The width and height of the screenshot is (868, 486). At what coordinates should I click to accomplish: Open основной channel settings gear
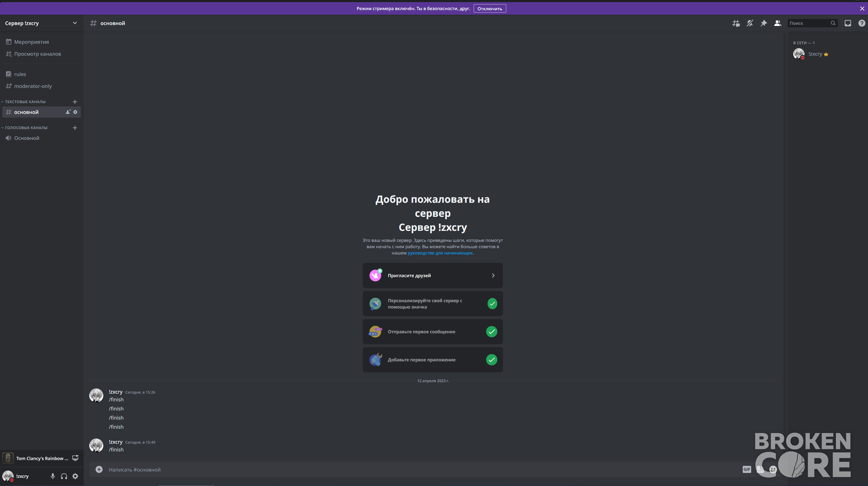75,112
